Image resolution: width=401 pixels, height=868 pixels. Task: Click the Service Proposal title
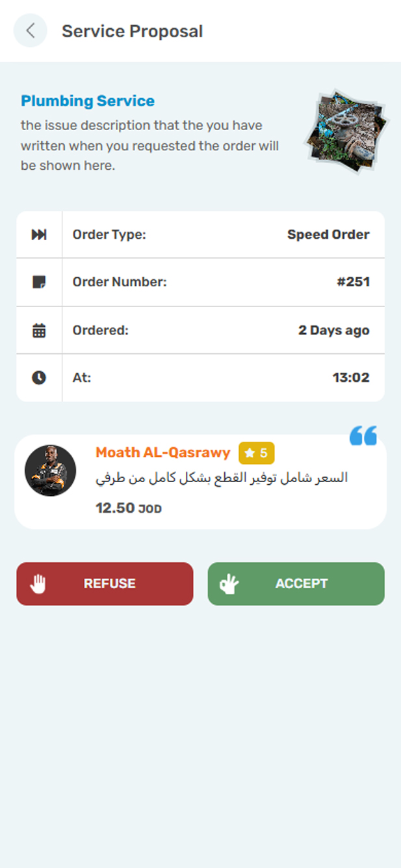132,31
